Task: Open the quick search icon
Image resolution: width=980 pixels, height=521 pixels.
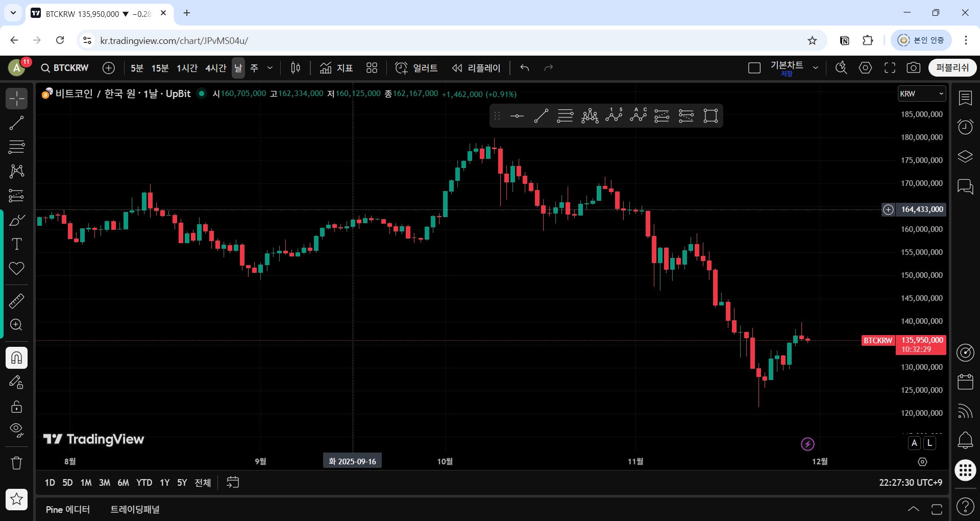Action: [841, 68]
